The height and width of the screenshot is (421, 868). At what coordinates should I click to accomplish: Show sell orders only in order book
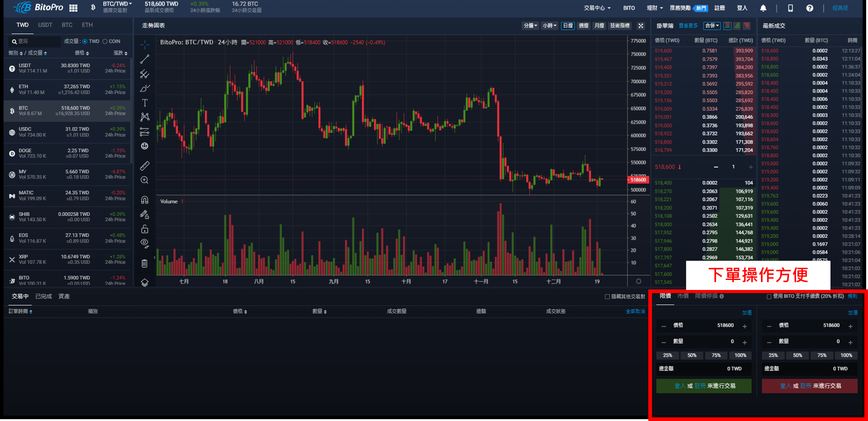[x=747, y=26]
